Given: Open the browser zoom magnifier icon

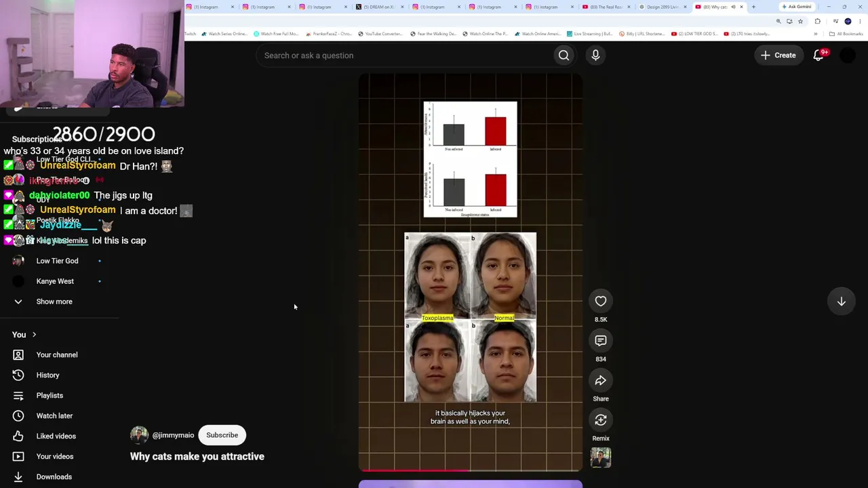Looking at the screenshot, I should pos(778,21).
